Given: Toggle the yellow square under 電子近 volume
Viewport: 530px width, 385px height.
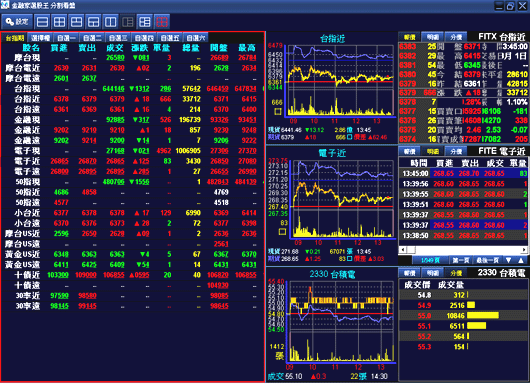Looking at the screenshot, I should point(282,232).
